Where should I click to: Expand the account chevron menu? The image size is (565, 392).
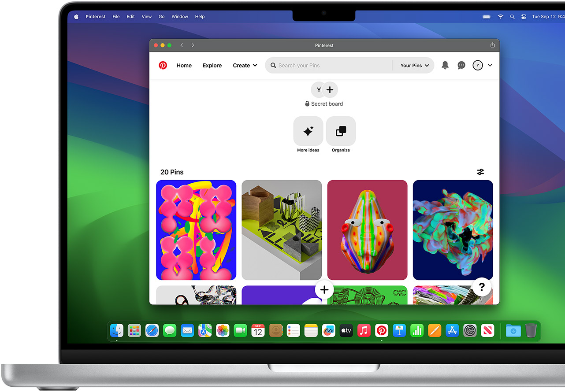[490, 66]
